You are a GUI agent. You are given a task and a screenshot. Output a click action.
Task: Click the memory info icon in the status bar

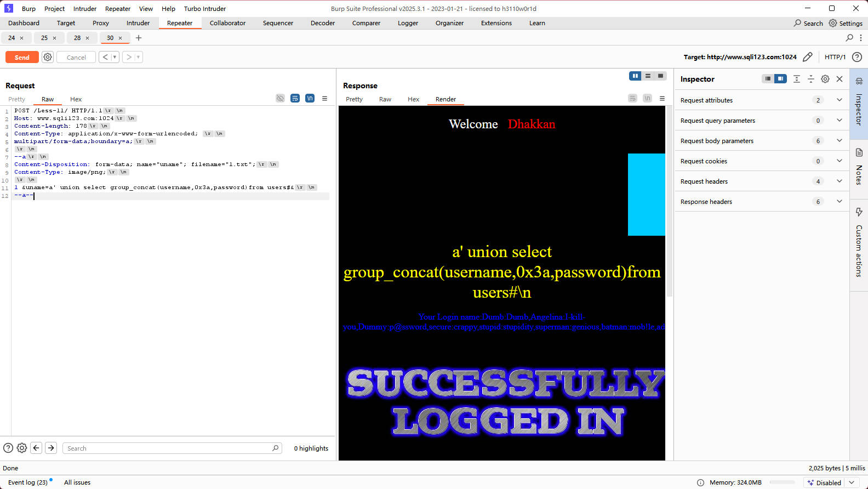pyautogui.click(x=700, y=482)
